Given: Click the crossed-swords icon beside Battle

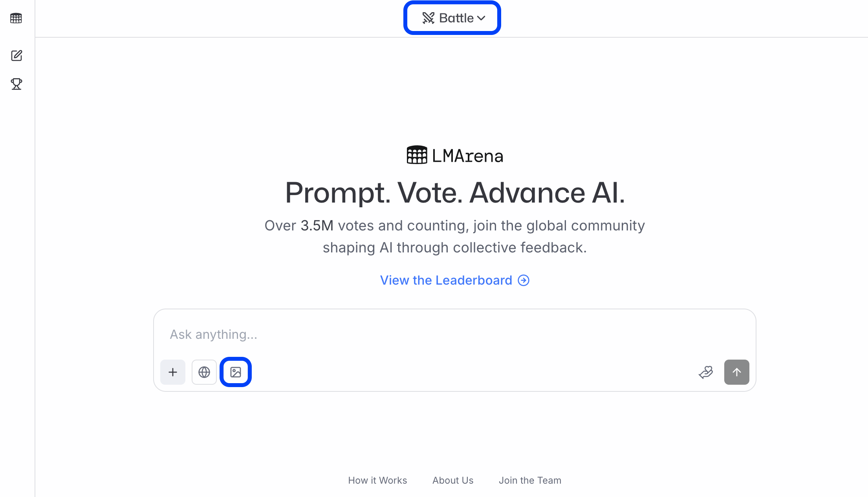Looking at the screenshot, I should tap(428, 18).
